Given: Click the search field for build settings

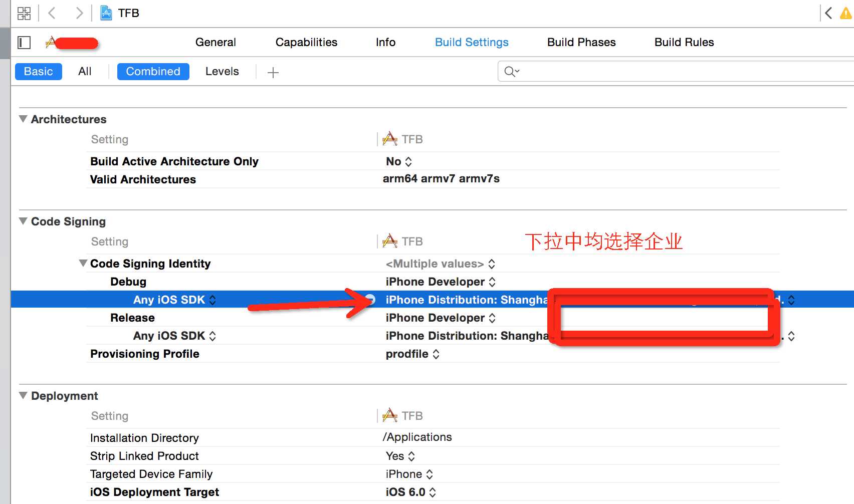Looking at the screenshot, I should [676, 72].
